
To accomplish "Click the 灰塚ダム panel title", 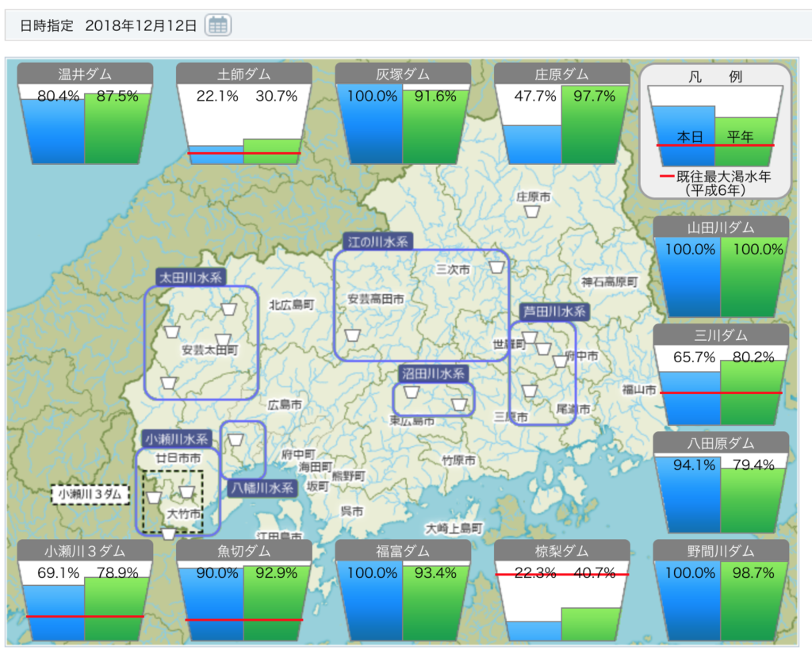I will pyautogui.click(x=403, y=75).
